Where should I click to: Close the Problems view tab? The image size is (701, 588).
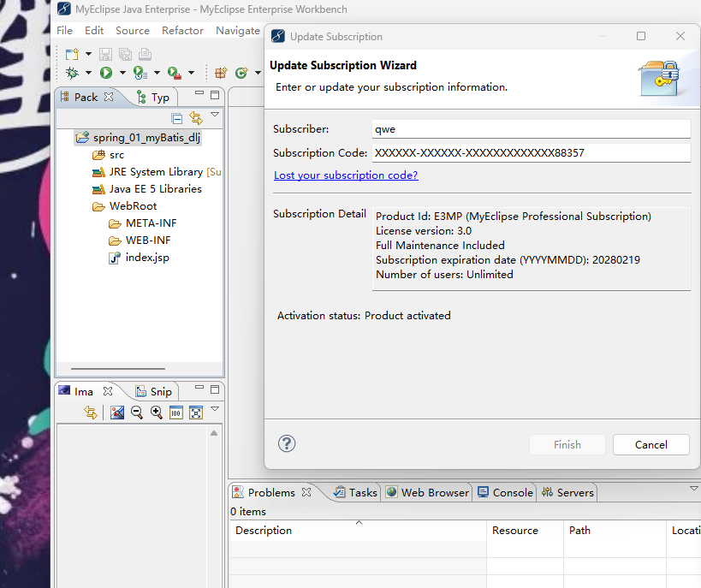306,492
